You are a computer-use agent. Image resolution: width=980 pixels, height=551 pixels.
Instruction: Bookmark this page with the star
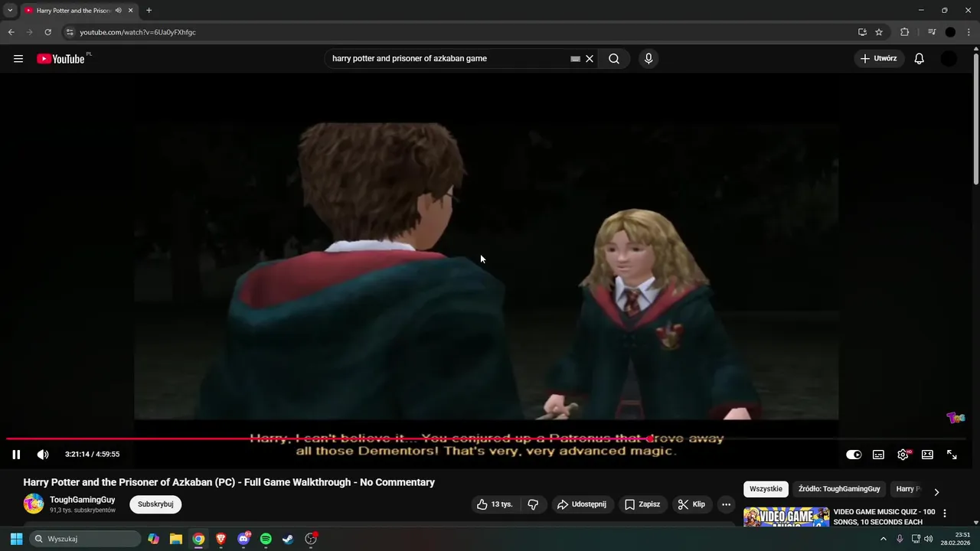[879, 32]
